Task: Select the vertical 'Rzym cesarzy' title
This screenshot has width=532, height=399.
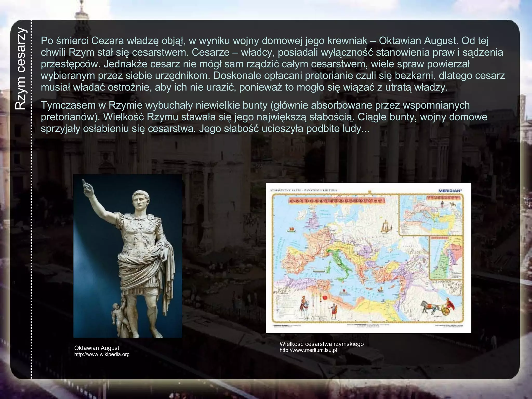Action: (x=20, y=68)
